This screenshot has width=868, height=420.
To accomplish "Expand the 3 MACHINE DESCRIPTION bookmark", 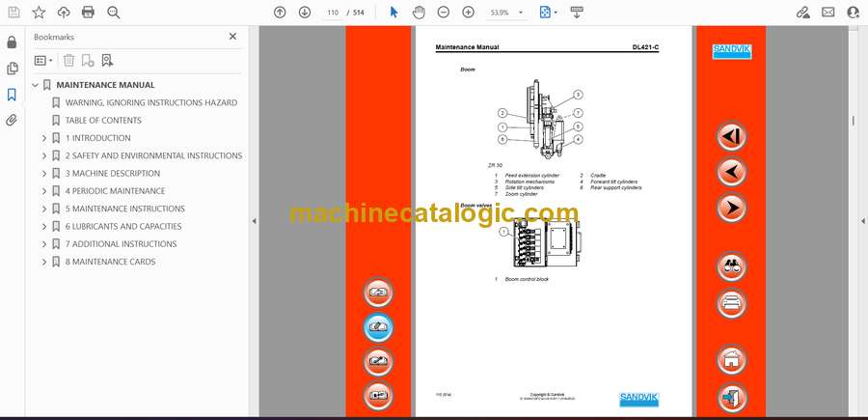I will coord(44,174).
